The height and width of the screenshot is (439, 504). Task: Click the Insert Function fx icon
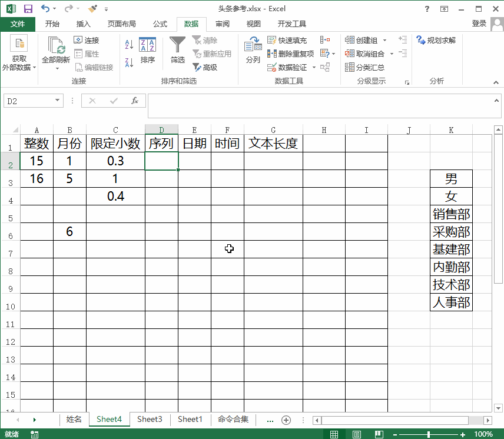135,101
